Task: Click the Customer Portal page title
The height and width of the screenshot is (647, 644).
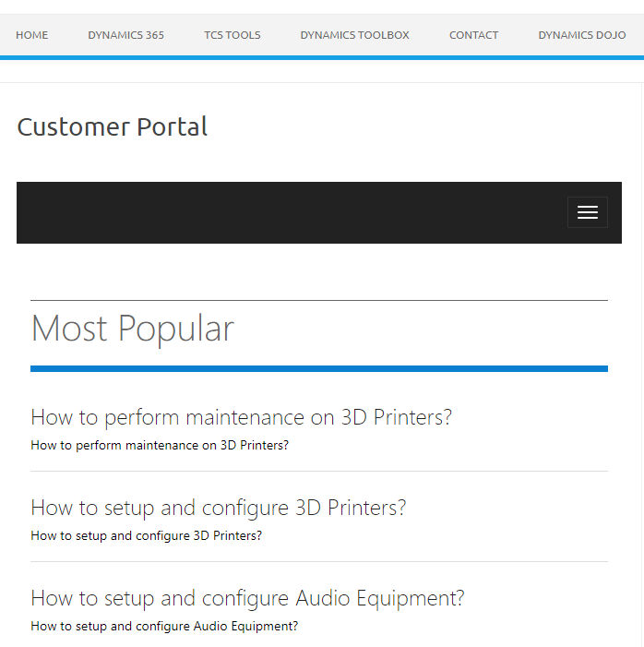Action: 113,126
